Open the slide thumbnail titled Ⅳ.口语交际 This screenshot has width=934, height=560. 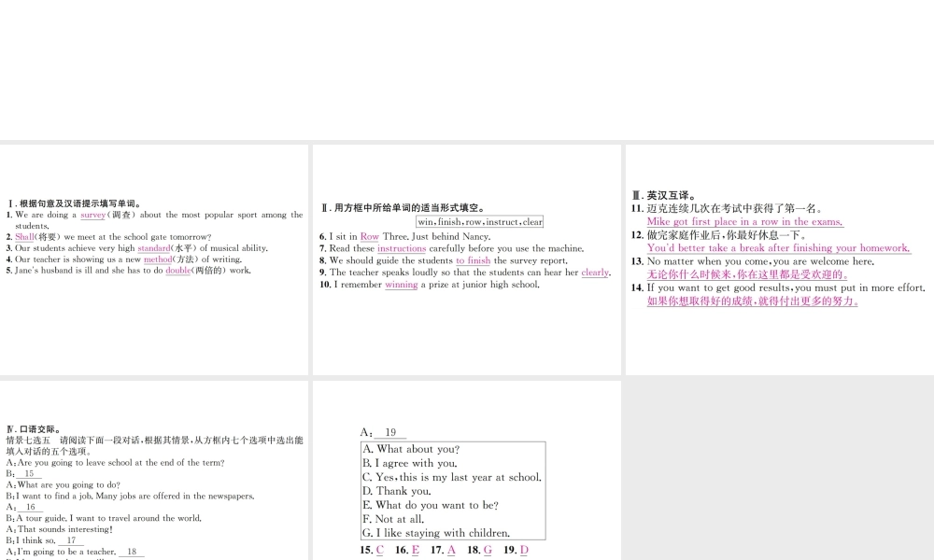pos(154,470)
